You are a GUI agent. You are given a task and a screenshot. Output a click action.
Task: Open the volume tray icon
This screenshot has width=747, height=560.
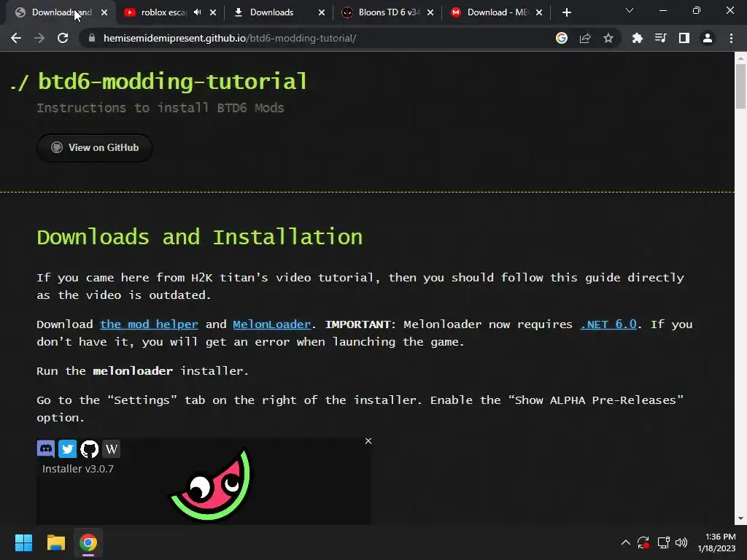coord(681,542)
